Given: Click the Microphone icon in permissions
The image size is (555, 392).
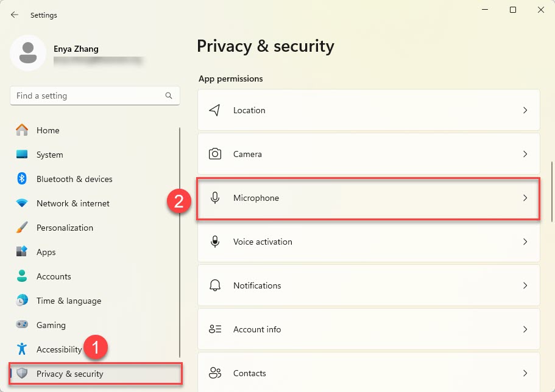Looking at the screenshot, I should tap(214, 198).
